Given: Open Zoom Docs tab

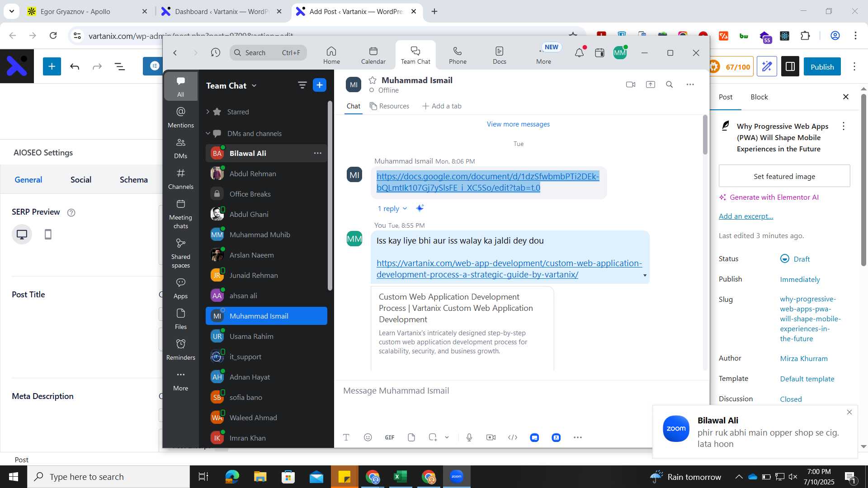Looking at the screenshot, I should [x=499, y=55].
